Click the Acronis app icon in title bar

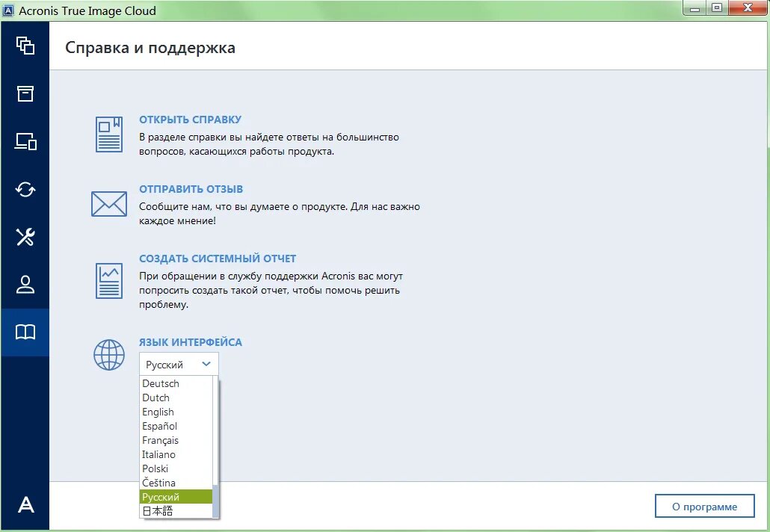coord(8,10)
